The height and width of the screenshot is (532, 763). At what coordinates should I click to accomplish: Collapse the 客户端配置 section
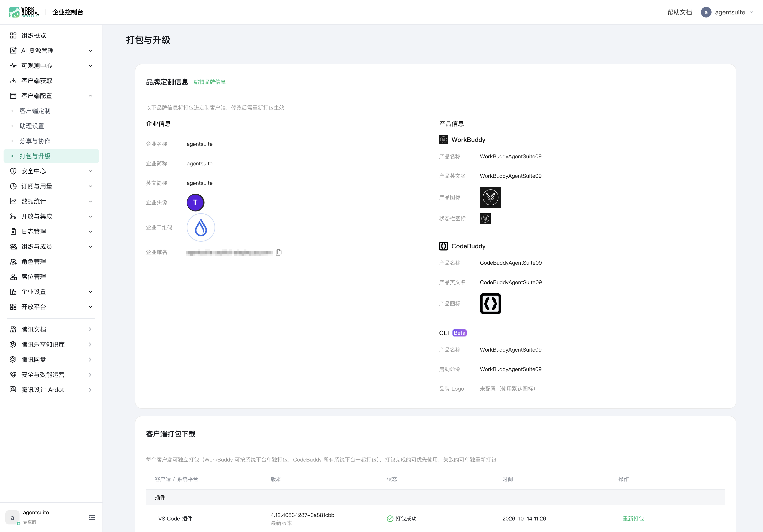coord(51,96)
